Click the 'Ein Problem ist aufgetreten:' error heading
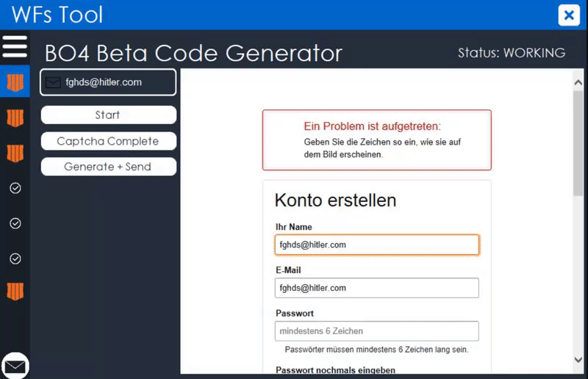The height and width of the screenshot is (379, 588). coord(373,126)
